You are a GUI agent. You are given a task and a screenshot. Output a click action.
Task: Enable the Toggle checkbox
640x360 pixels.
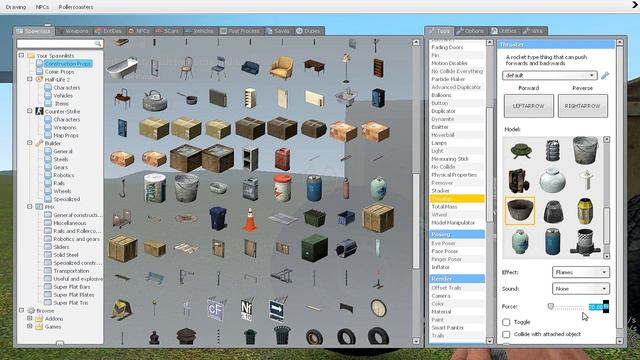(x=506, y=322)
